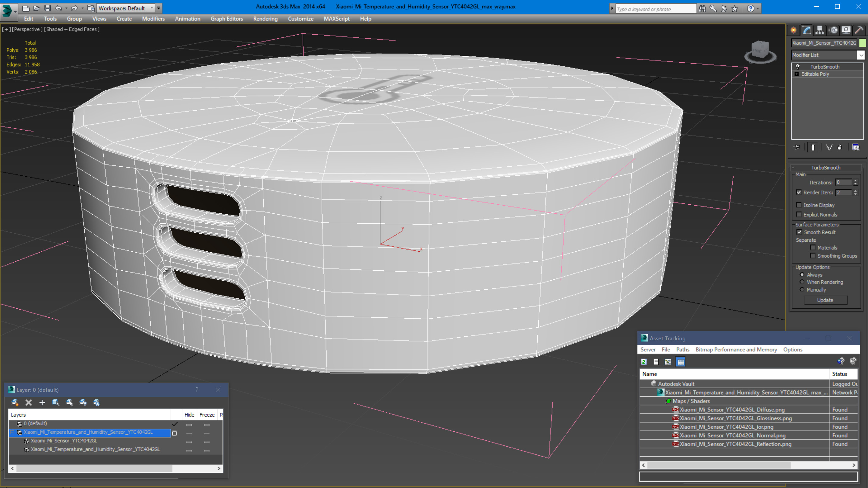Screen dimensions: 868x488
Task: Enable the Isoline Display checkbox
Action: [799, 205]
